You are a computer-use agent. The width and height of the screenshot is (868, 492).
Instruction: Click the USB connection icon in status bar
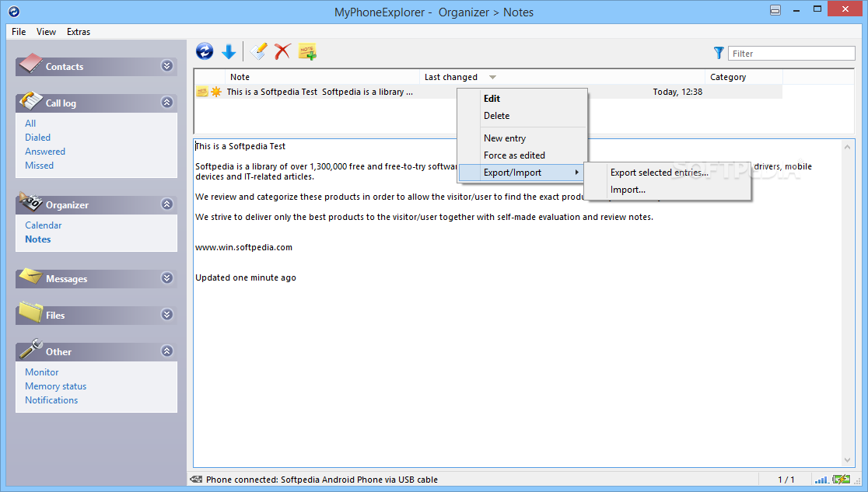click(x=196, y=480)
